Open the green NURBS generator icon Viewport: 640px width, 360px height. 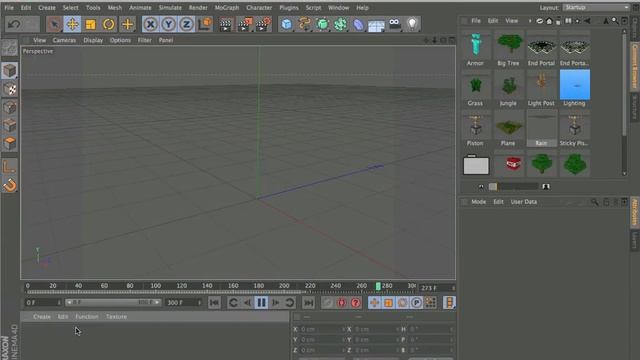tap(322, 24)
